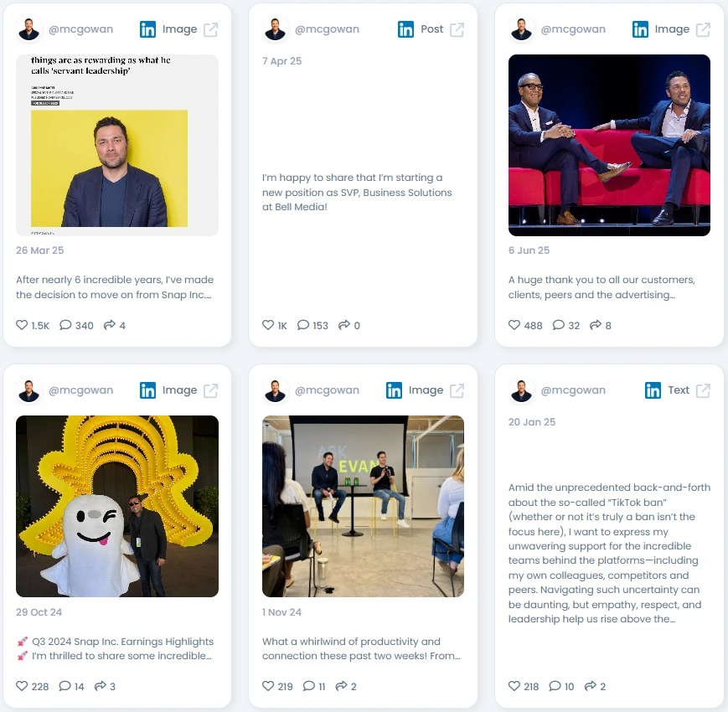Click profile avatar on 6 Jun 25 post
Viewport: 728px width, 712px height.
tap(521, 29)
